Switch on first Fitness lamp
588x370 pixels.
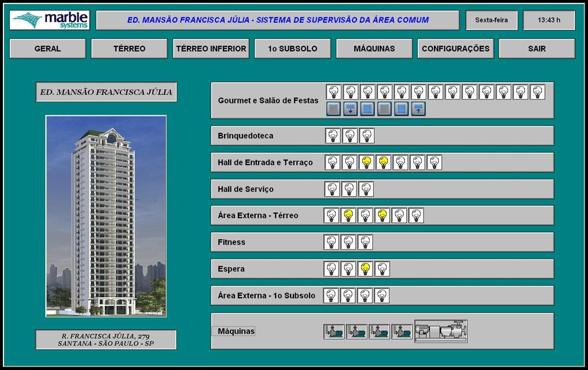click(331, 243)
